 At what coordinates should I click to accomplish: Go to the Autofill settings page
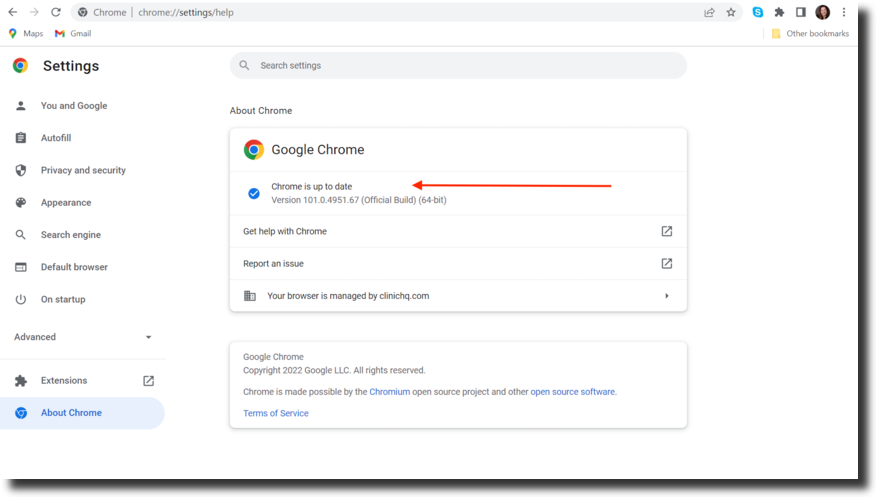pyautogui.click(x=56, y=138)
